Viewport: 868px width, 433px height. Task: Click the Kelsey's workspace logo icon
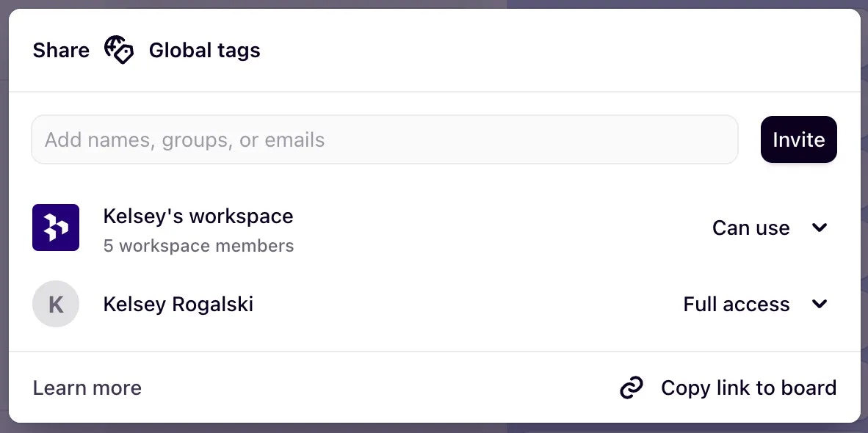point(56,228)
